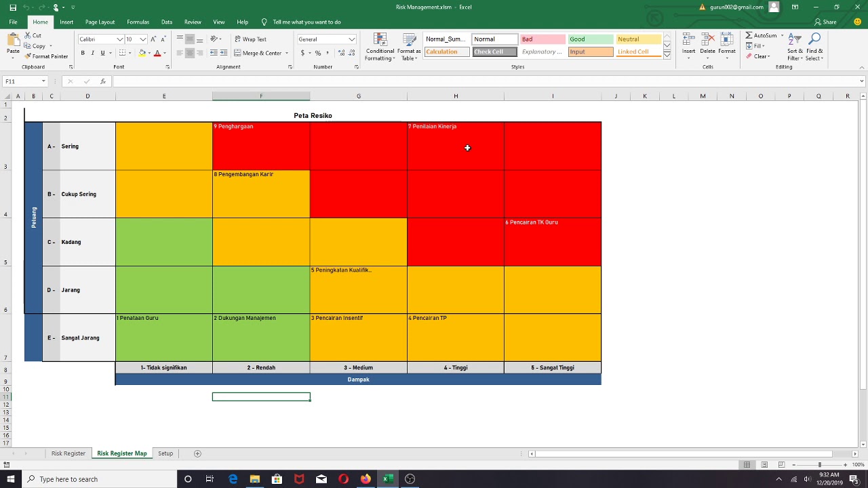
Task: Click the zoom slider handle
Action: click(x=819, y=464)
